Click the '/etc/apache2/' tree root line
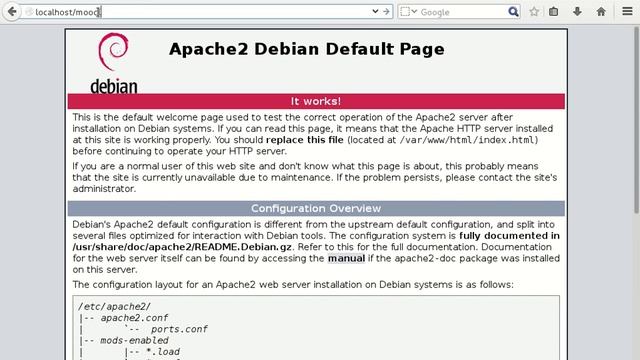 coord(114,307)
